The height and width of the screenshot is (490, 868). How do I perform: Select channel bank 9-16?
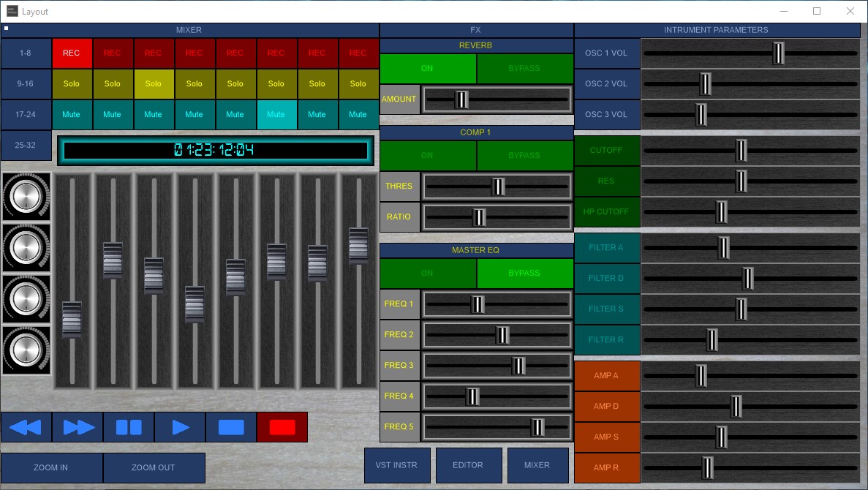tap(26, 83)
